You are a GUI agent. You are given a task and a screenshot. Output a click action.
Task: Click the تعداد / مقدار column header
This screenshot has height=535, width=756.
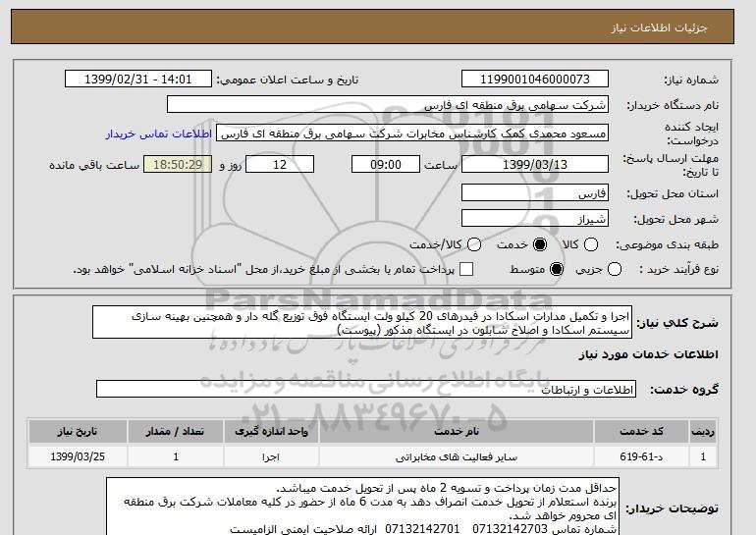[x=176, y=431]
